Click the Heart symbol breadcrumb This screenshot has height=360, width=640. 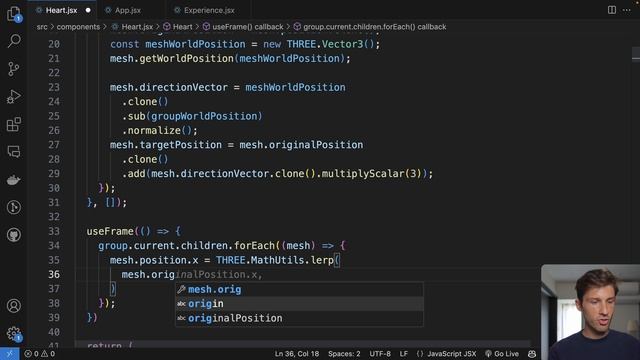182,27
